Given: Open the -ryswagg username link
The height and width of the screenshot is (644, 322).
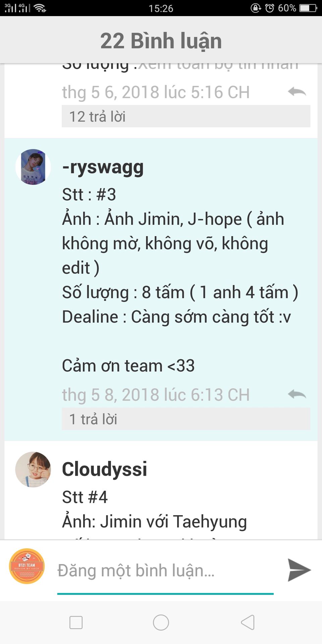Looking at the screenshot, I should pyautogui.click(x=103, y=167).
